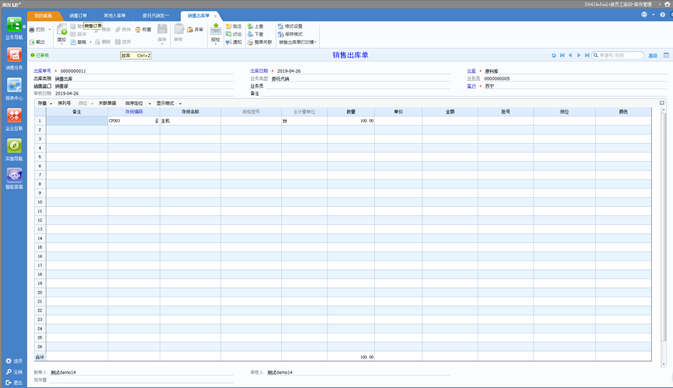Open the 消息任务 sidebar icon

click(14, 55)
